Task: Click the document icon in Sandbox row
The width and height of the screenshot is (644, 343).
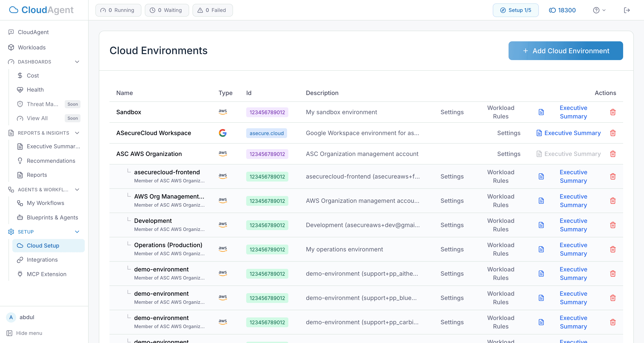Action: [x=541, y=112]
